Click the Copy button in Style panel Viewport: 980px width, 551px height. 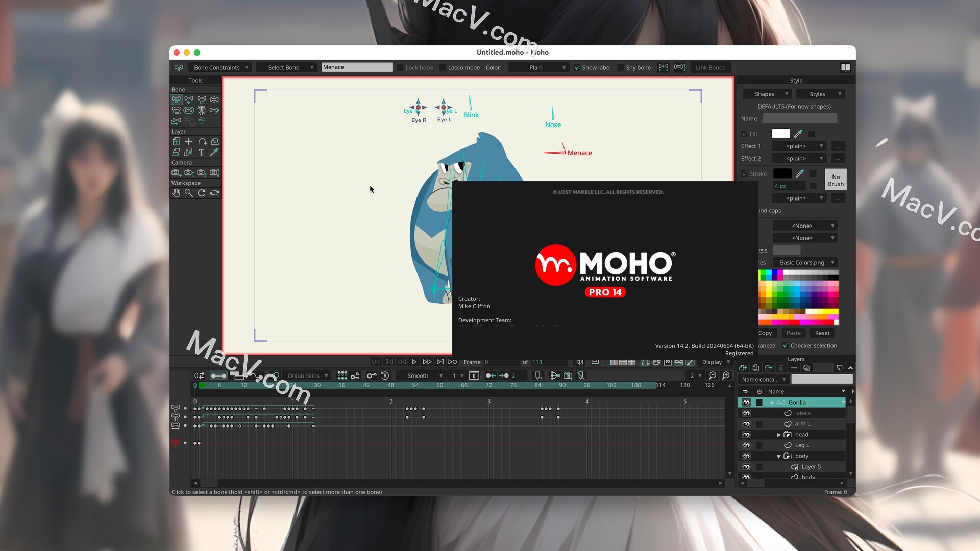[765, 333]
